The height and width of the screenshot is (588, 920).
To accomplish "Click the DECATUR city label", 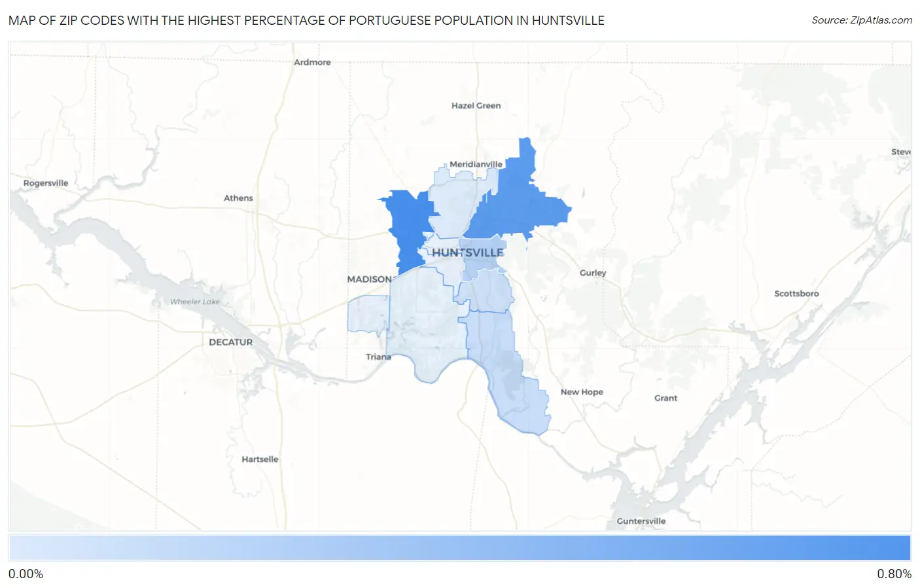I will (230, 342).
